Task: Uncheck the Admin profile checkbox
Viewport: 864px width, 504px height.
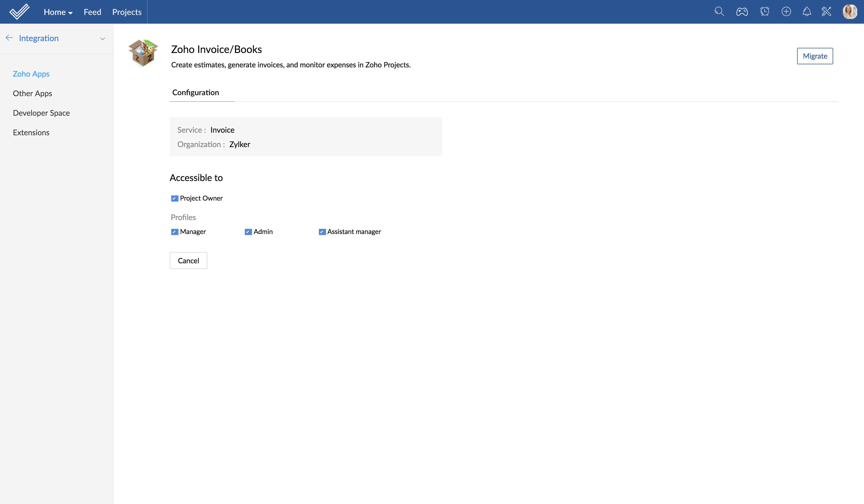Action: [x=248, y=232]
